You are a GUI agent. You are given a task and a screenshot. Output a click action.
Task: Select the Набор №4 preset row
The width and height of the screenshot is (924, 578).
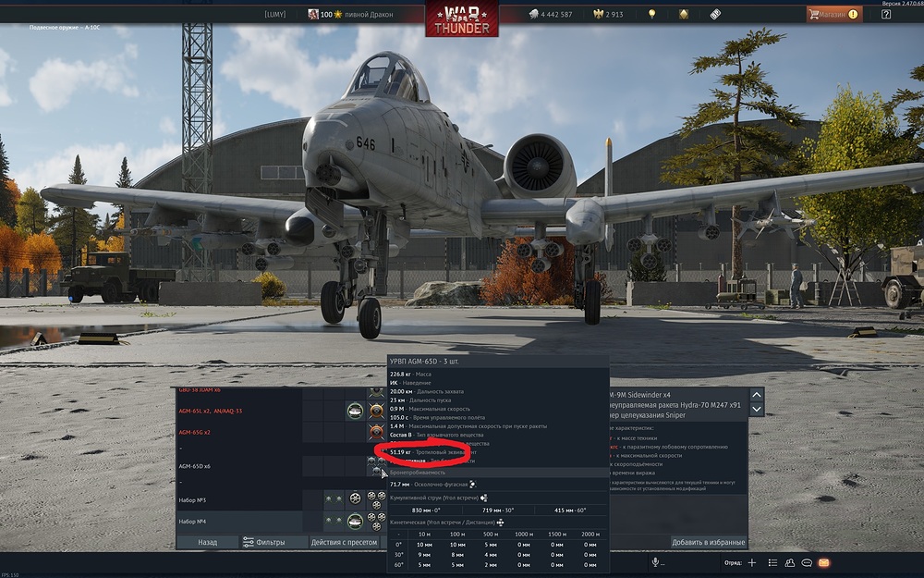click(282, 522)
